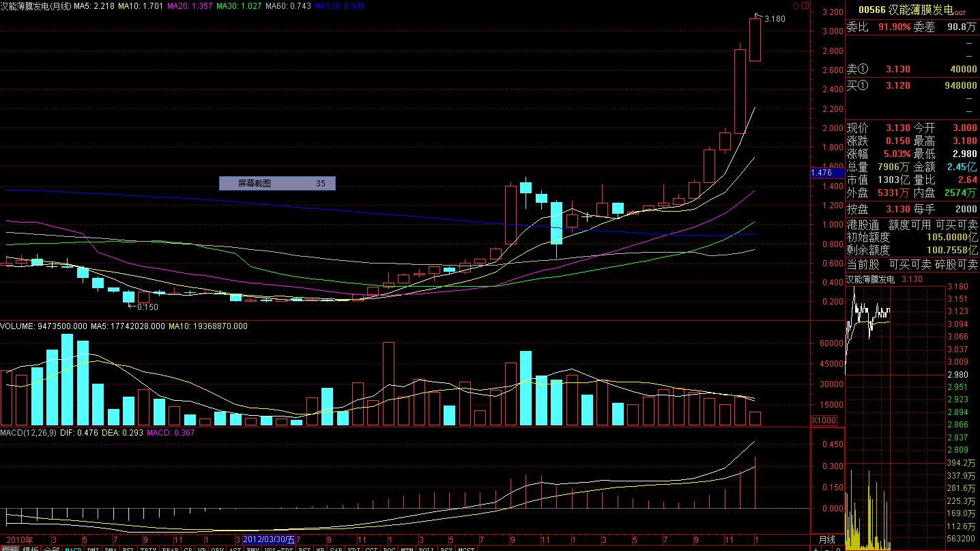Click stock code 00566 in the header
980x551 pixels.
(871, 10)
